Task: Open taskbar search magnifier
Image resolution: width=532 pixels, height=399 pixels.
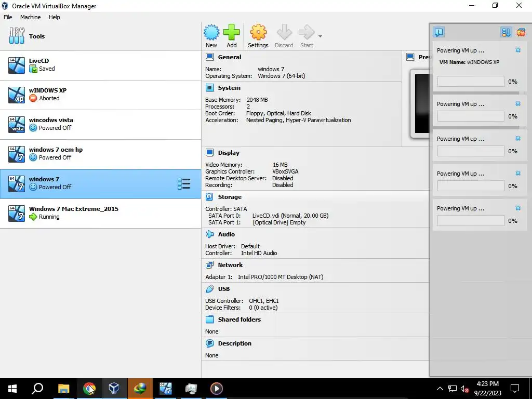Action: point(37,389)
